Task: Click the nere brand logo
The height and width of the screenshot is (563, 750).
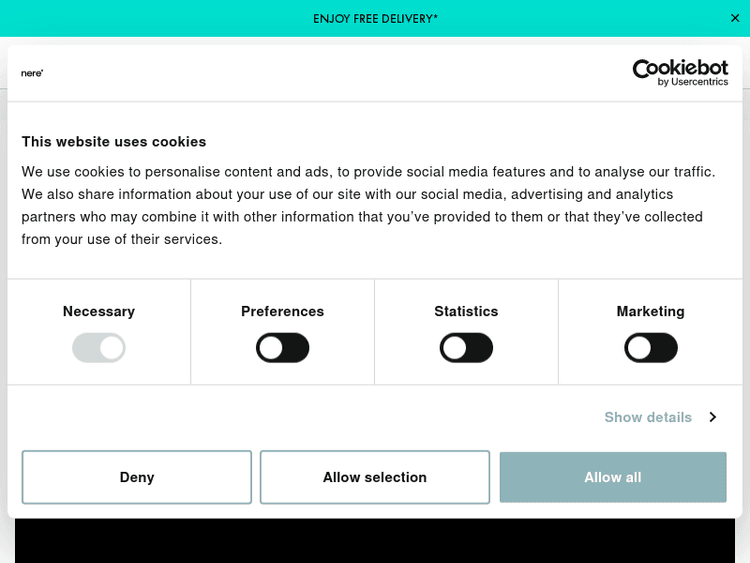Action: (x=32, y=73)
